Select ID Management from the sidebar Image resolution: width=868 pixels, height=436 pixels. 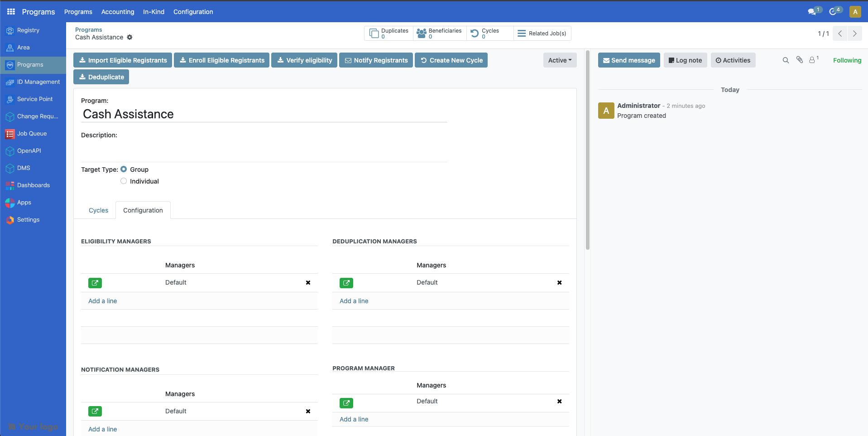pyautogui.click(x=38, y=82)
